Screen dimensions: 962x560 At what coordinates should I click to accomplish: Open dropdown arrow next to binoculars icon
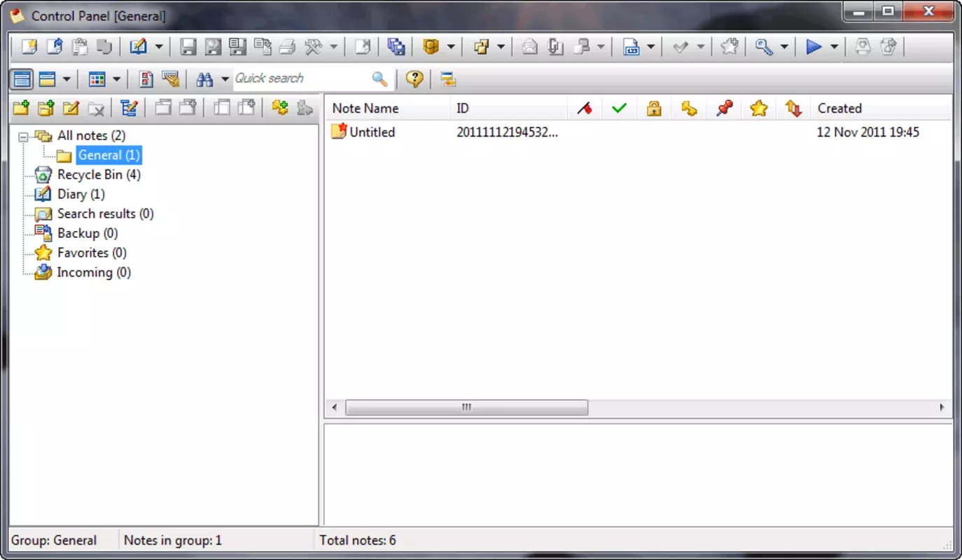(225, 79)
